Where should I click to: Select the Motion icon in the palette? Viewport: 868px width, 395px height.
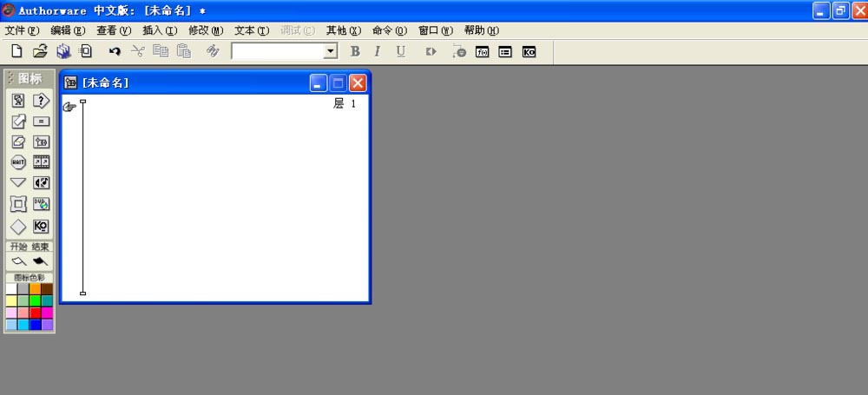click(18, 122)
